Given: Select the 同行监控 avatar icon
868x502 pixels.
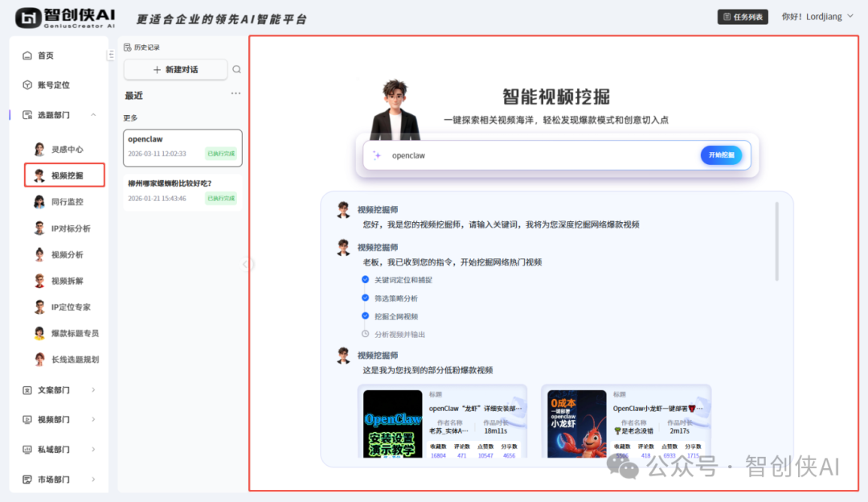Looking at the screenshot, I should coord(39,202).
